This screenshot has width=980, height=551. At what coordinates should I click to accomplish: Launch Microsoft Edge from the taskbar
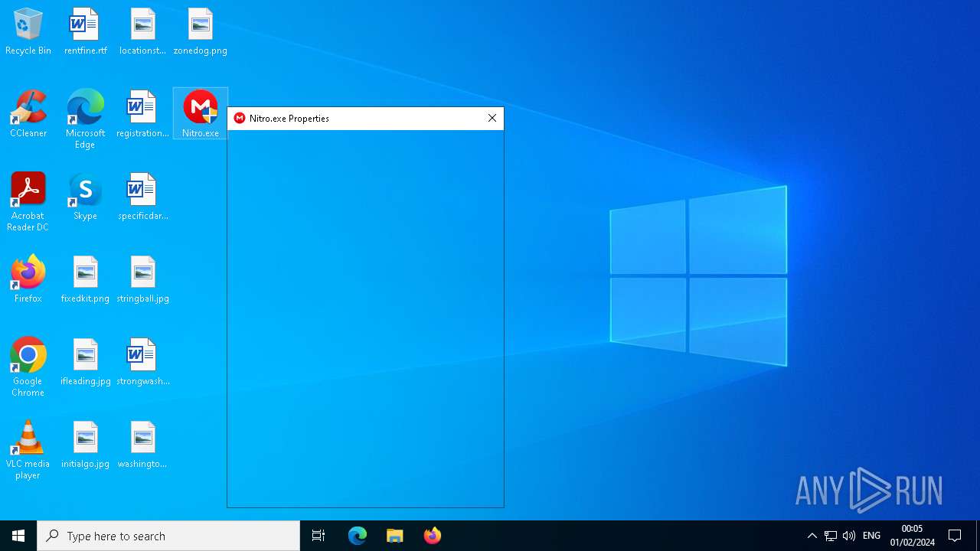[358, 536]
